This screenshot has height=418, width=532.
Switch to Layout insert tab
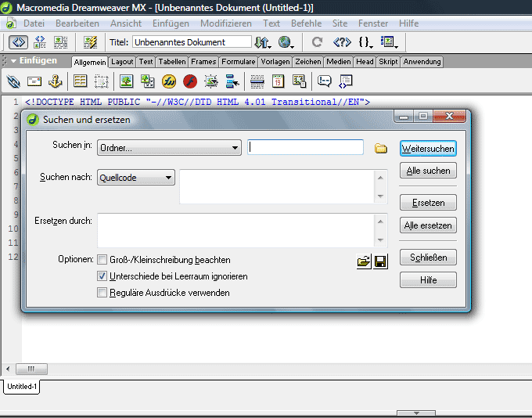point(122,62)
